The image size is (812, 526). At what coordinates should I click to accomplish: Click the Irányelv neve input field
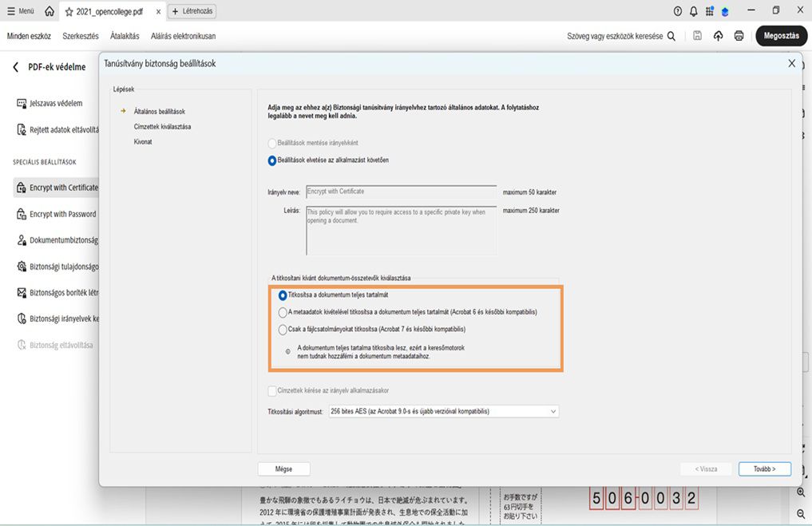click(x=402, y=192)
